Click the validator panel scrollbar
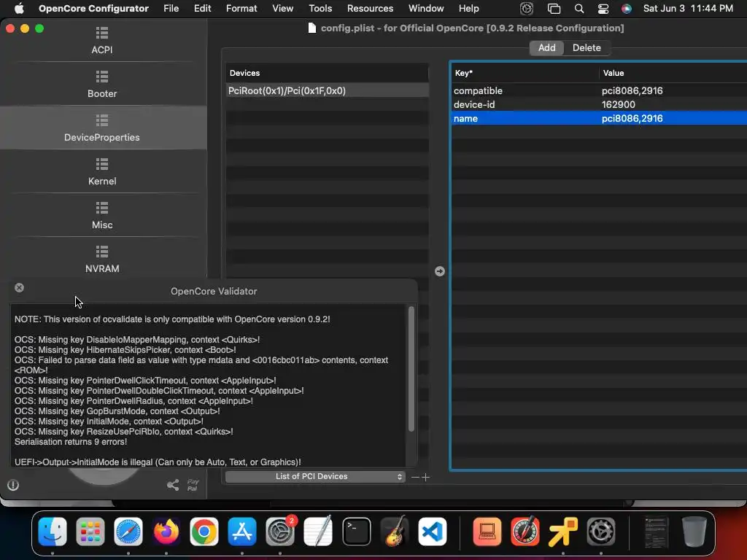747x560 pixels. tap(411, 369)
